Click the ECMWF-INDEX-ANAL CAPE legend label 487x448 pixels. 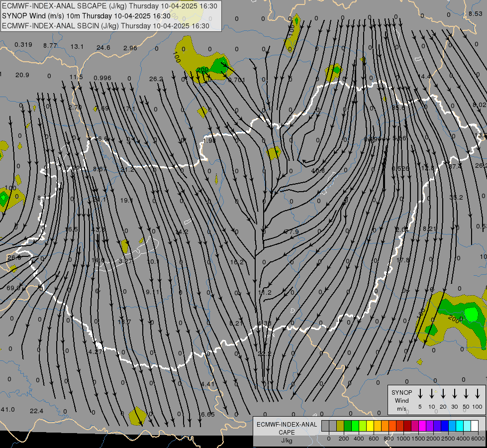[287, 429]
